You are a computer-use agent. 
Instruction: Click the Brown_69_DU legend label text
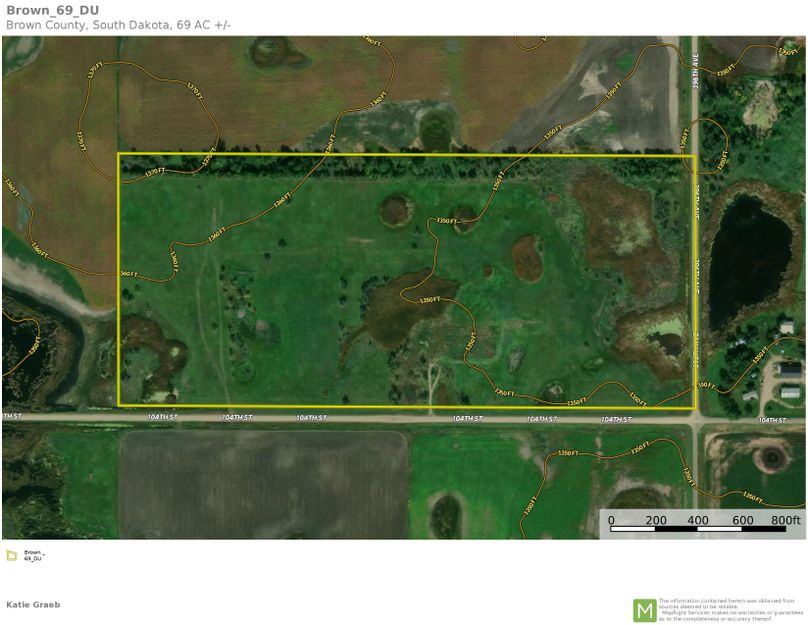[34, 555]
